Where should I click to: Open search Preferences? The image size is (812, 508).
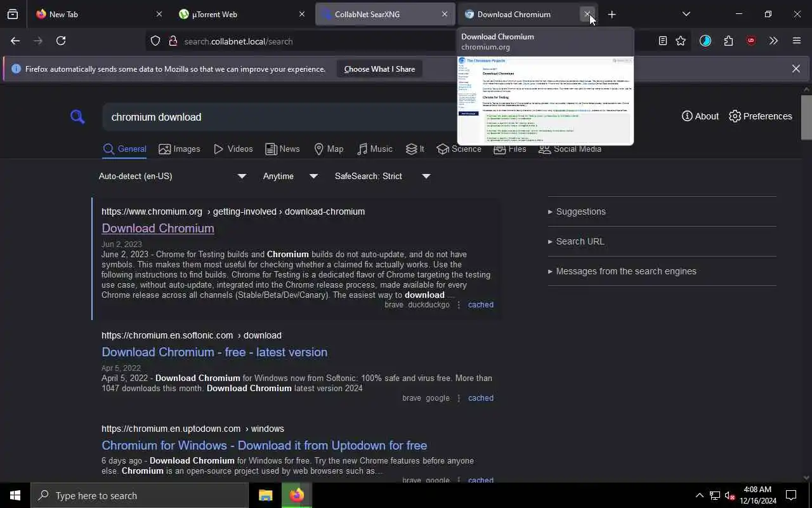coord(761,116)
